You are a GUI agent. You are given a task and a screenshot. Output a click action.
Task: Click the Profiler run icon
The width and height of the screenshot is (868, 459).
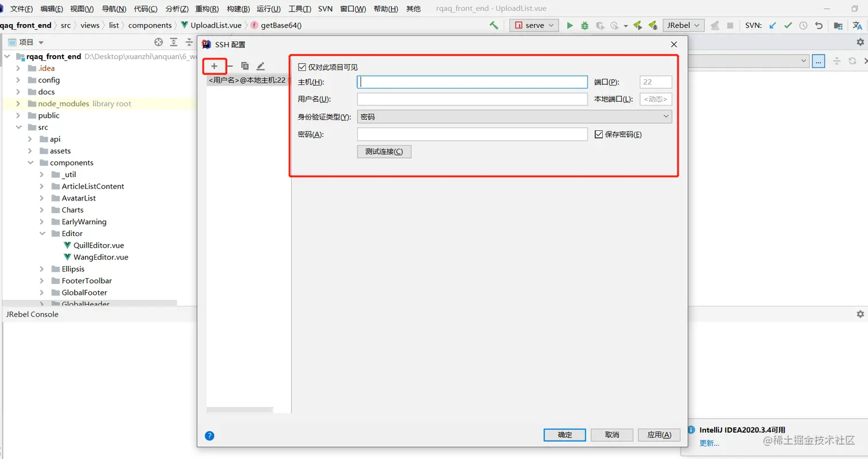[x=614, y=25]
